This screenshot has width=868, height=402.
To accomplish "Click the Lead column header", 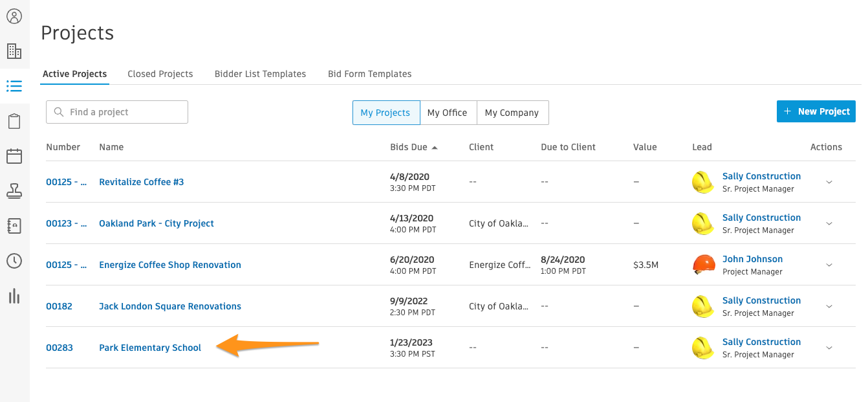I will [702, 147].
